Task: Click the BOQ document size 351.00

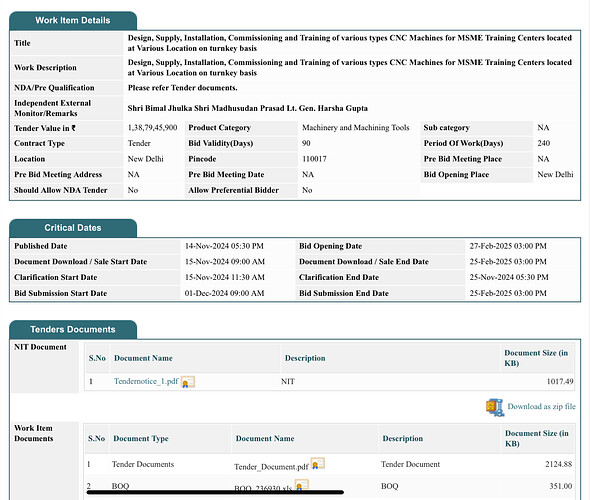Action: 561,486
